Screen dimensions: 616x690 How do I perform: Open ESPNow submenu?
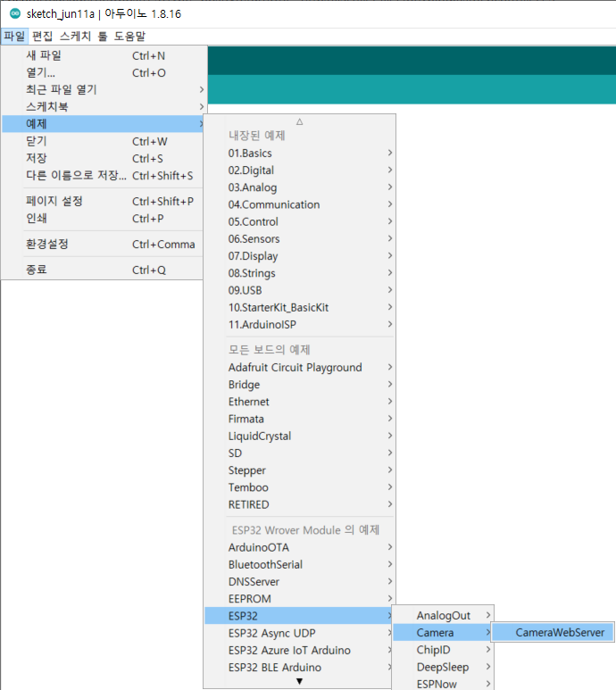pos(443,684)
